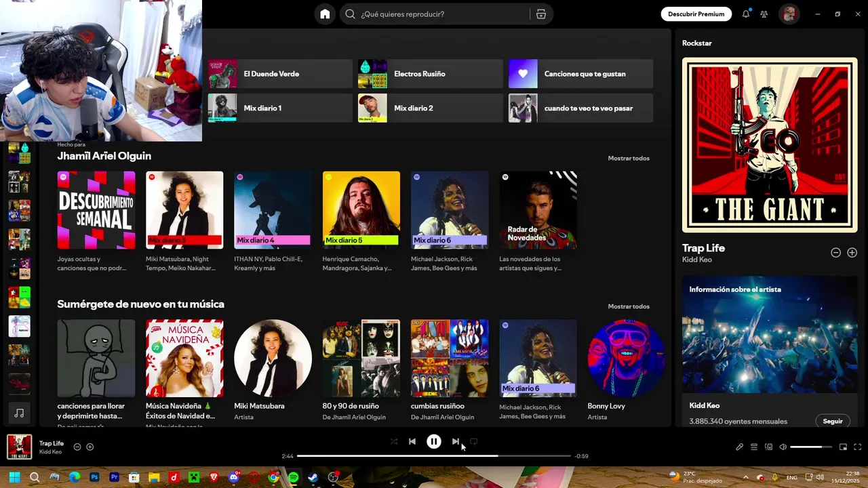Viewport: 868px width, 488px height.
Task: Open Windows taskbar search
Action: tap(35, 477)
